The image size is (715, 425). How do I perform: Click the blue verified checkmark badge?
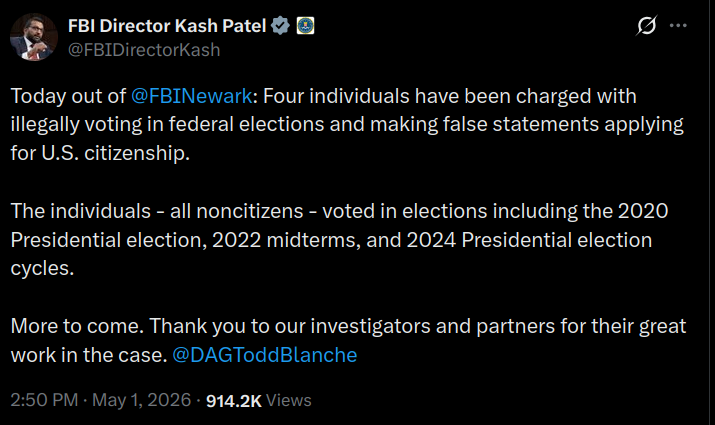[x=280, y=26]
